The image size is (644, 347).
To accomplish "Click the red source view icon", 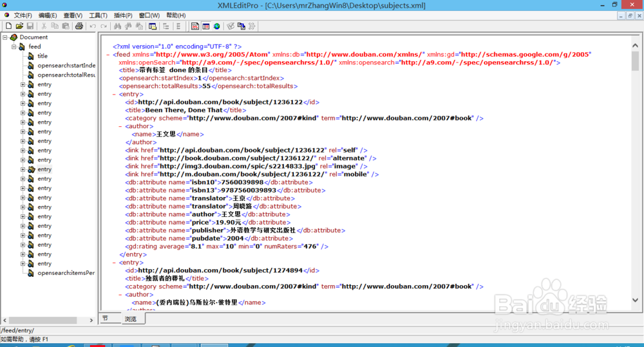I will point(195,26).
